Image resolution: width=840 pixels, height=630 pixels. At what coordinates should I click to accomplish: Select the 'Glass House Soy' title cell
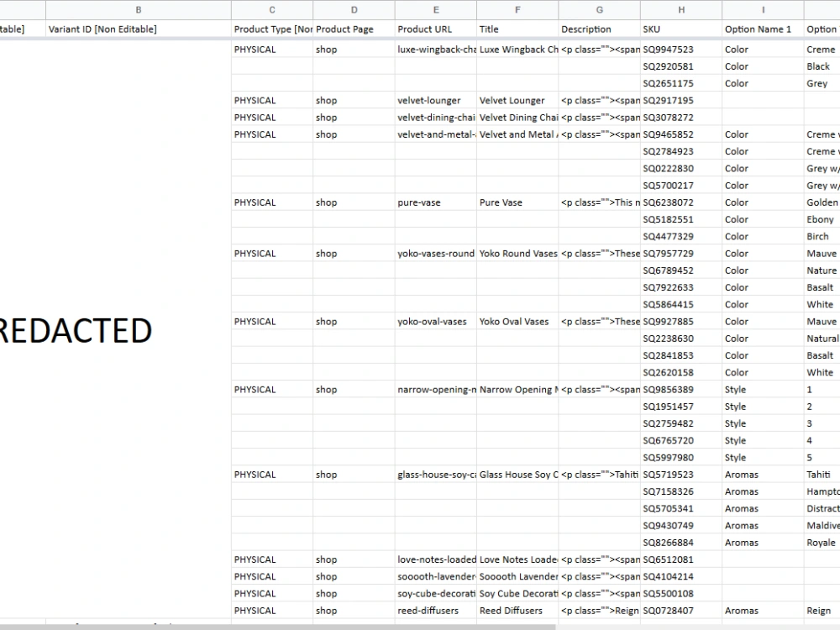[517, 475]
